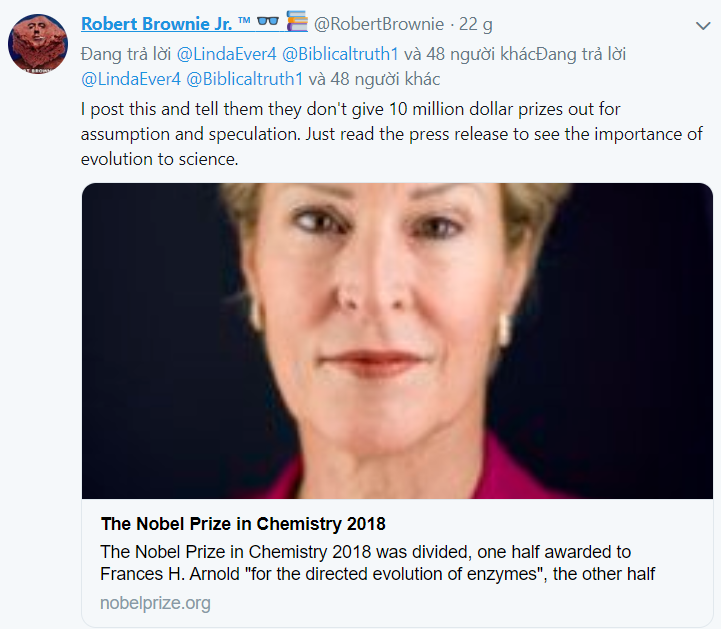Visit the nobelprize.org domain link
Image resolution: width=721 pixels, height=629 pixels.
click(155, 603)
